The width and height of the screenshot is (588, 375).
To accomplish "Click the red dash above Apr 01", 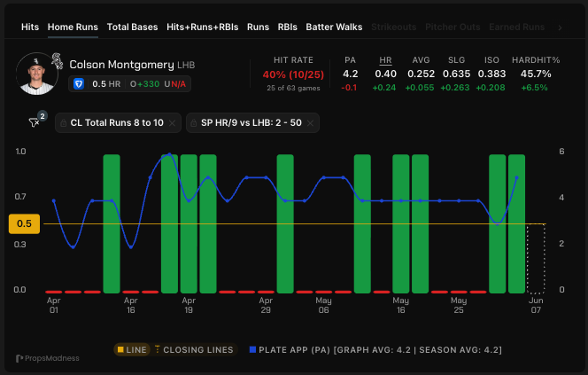I will 54,292.
